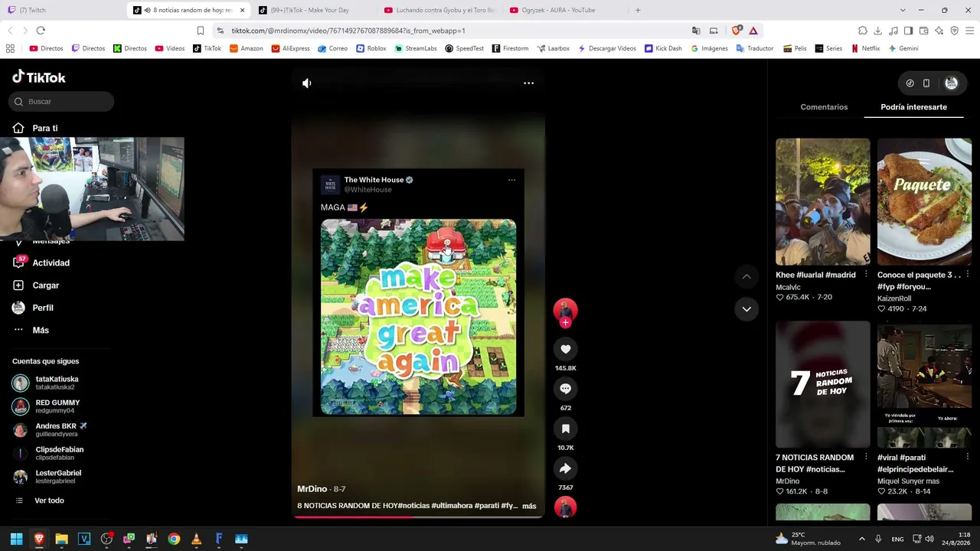Open Actividad notifications
Screen dimensions: 980x551
pos(42,263)
